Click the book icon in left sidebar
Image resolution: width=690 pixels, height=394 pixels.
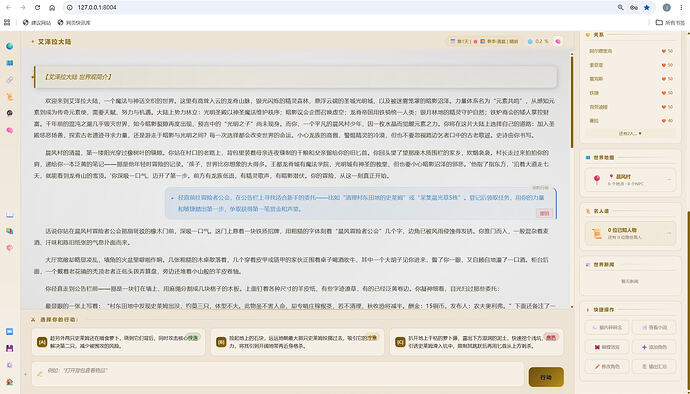(9, 214)
